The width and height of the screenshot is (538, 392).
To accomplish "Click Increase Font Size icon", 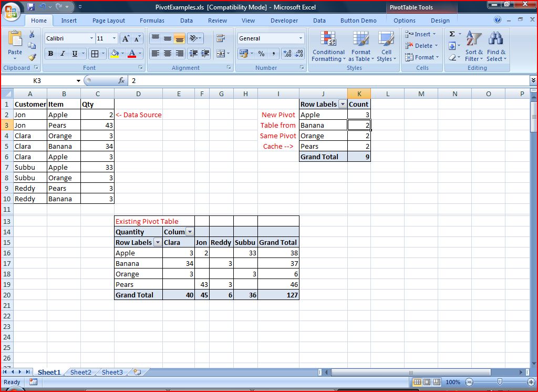I will point(126,38).
